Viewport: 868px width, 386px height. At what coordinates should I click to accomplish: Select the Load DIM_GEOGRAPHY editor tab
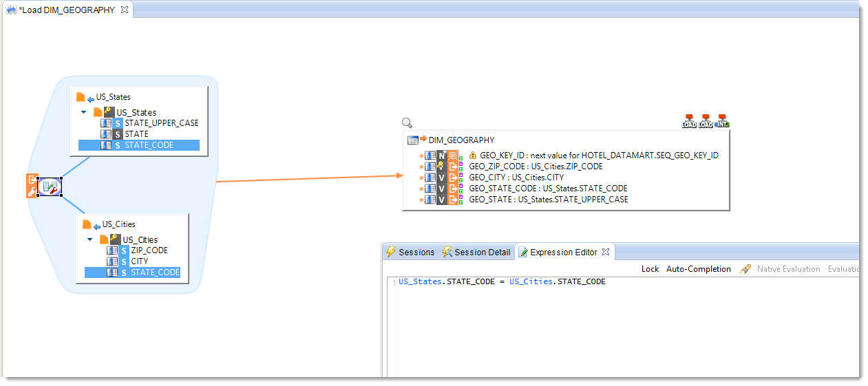point(67,10)
